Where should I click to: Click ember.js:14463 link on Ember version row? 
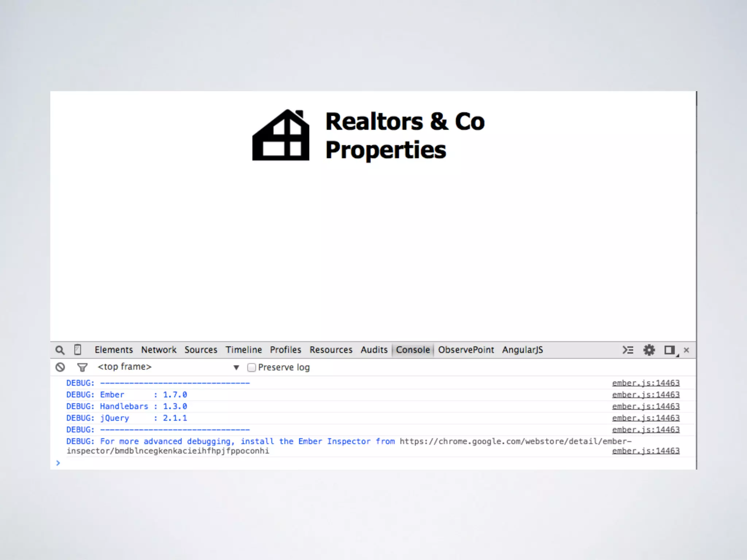646,394
